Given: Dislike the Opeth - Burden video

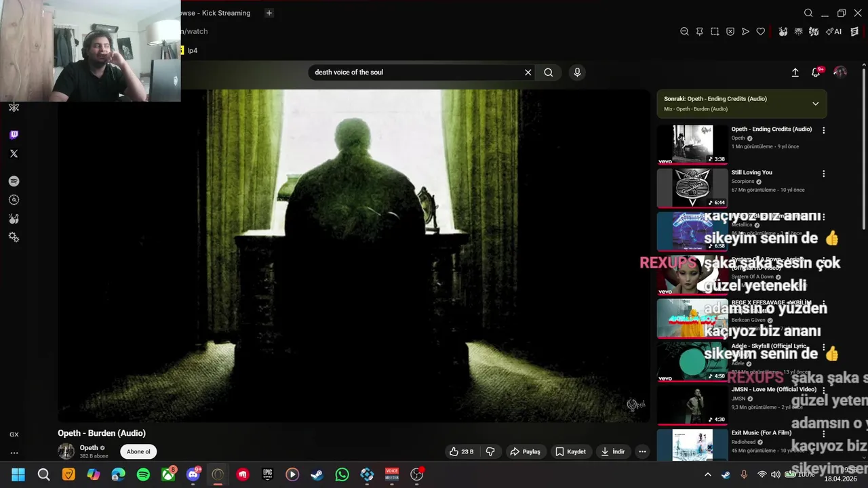Looking at the screenshot, I should pos(490,451).
